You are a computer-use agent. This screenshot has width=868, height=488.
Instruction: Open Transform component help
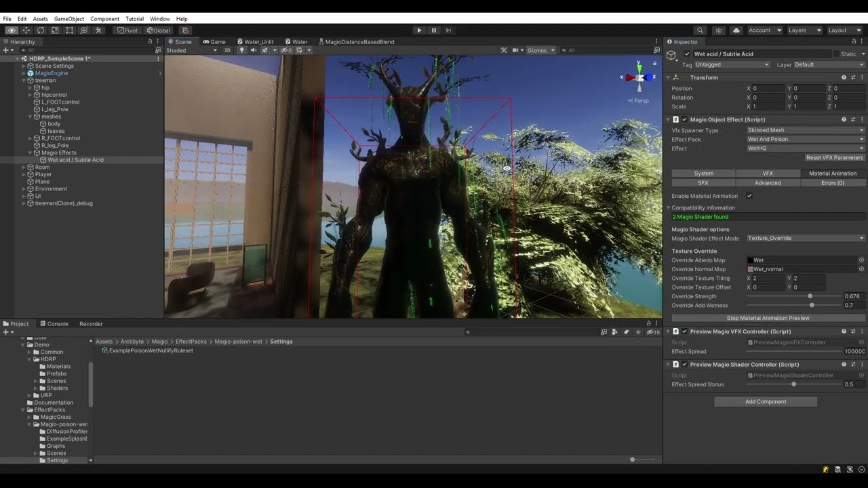pyautogui.click(x=844, y=78)
